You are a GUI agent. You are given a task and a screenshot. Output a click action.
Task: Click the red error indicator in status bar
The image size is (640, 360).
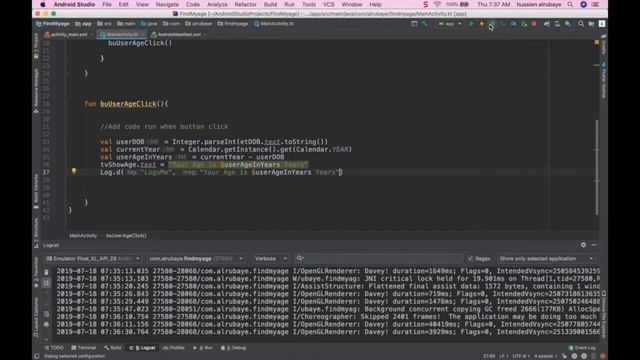(602, 356)
